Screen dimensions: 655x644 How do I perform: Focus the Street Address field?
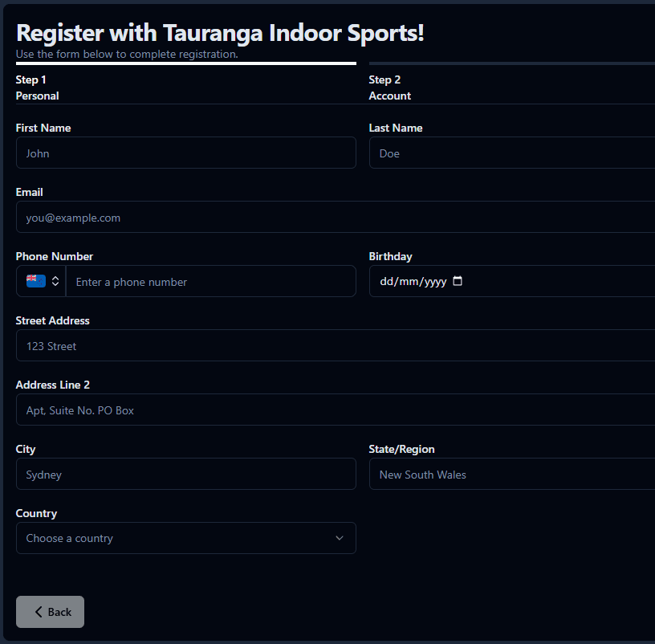(336, 345)
